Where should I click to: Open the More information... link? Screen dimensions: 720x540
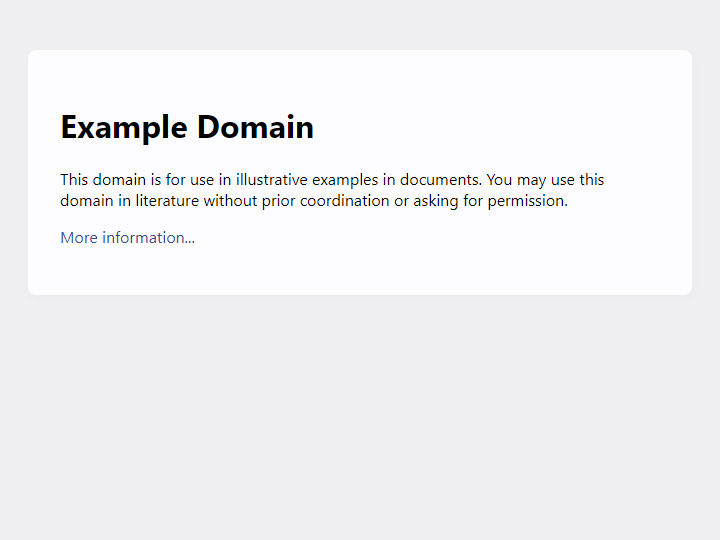pyautogui.click(x=127, y=238)
